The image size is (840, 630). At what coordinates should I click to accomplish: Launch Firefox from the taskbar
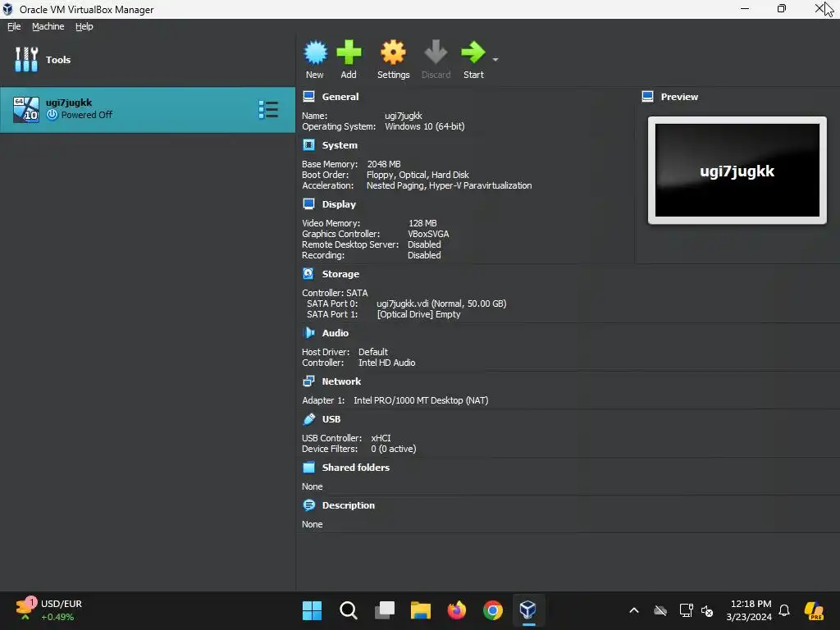pos(456,610)
